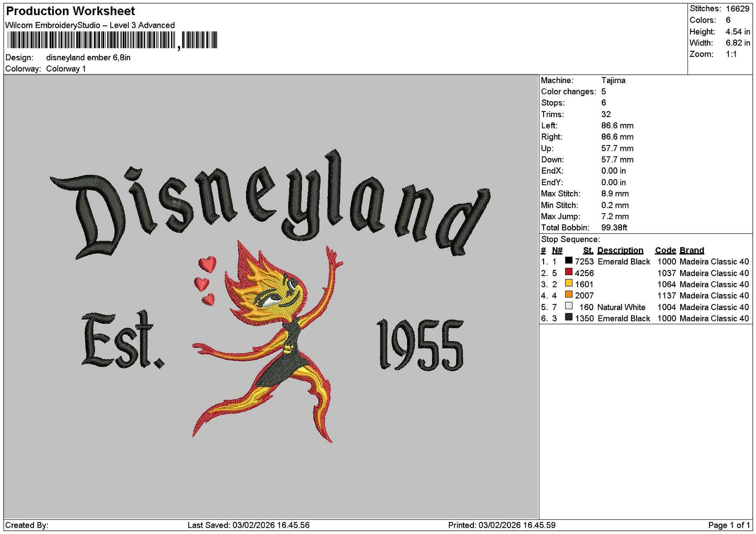Viewport: 756px width, 534px height.
Task: Click the red swatch for thread 4256
Action: pos(569,272)
